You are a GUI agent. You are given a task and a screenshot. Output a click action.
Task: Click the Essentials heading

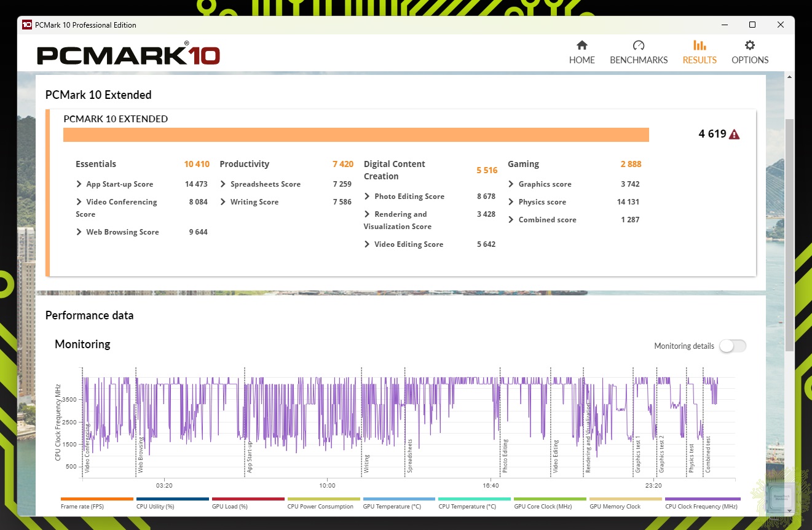[96, 164]
